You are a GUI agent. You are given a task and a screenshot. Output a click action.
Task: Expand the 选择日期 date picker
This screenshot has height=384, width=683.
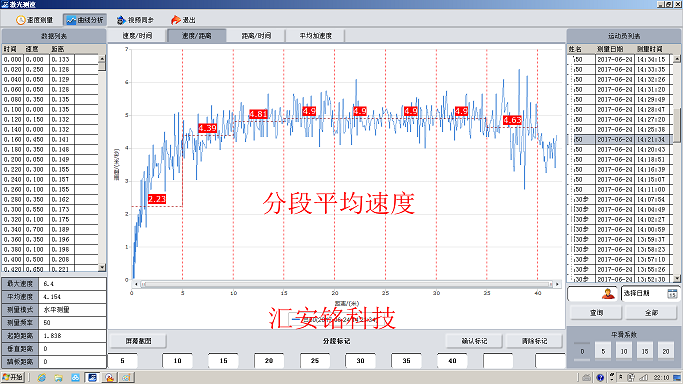click(x=649, y=294)
